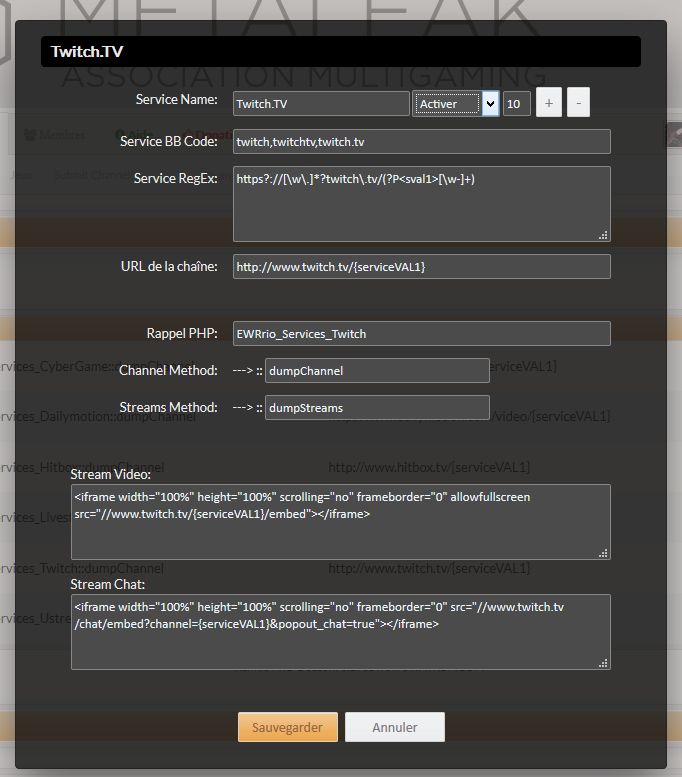Grab the Service RegEx resize handle
This screenshot has height=777, width=682.
(603, 235)
